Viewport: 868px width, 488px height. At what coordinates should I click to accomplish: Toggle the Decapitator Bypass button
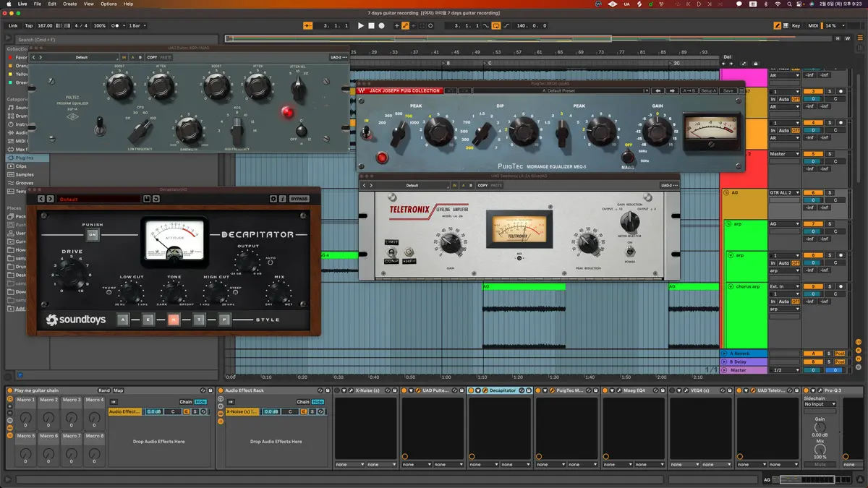tap(299, 199)
